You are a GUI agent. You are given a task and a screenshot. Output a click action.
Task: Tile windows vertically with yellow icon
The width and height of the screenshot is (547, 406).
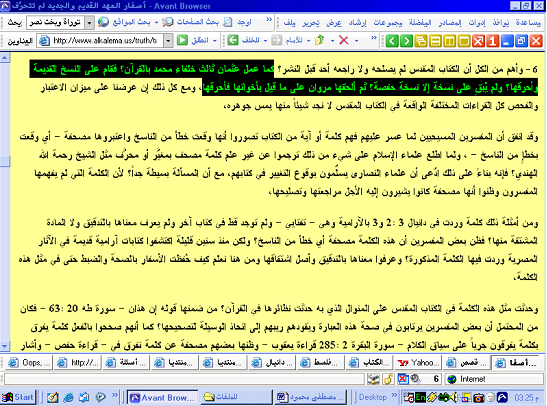[x=450, y=41]
